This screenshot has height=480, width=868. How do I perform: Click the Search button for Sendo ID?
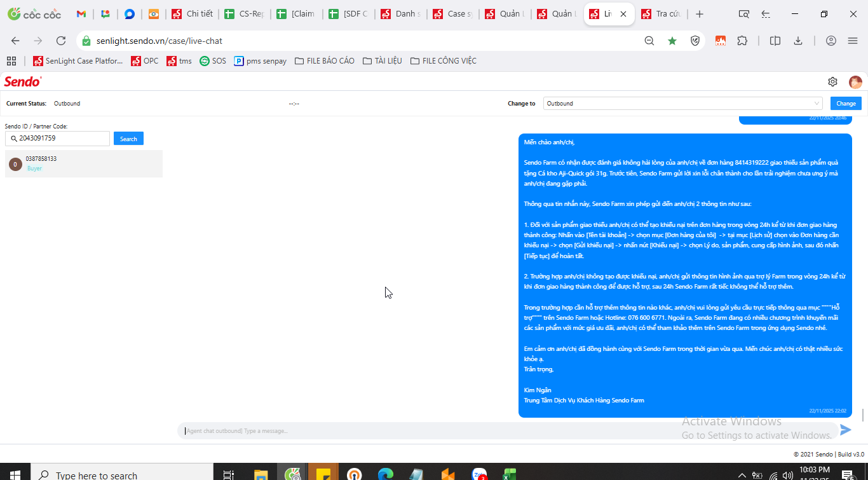[x=128, y=139]
